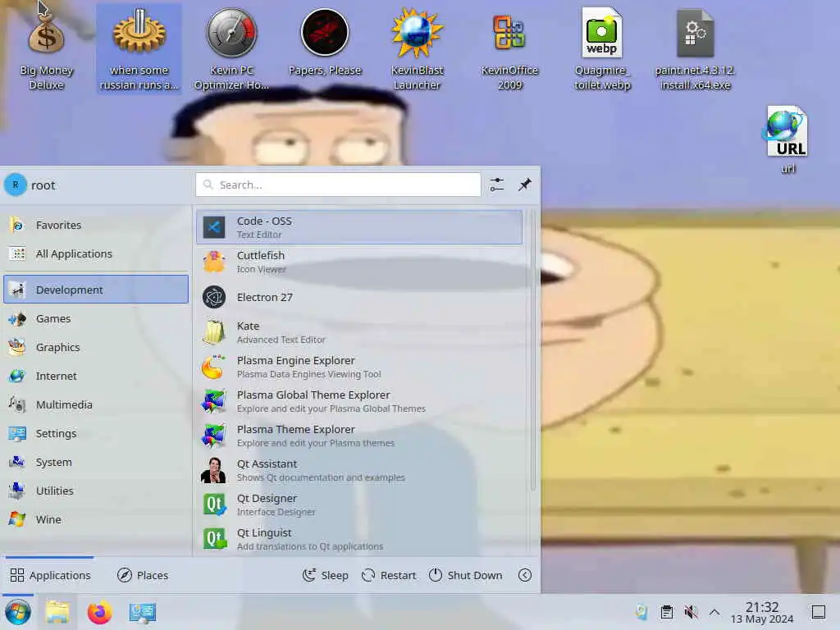Select Settings category
The height and width of the screenshot is (630, 840).
[96, 433]
